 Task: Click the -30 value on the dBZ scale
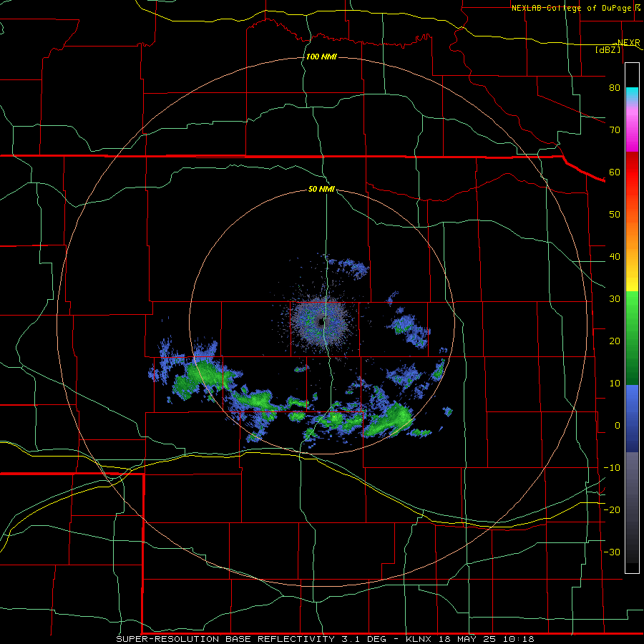612,552
